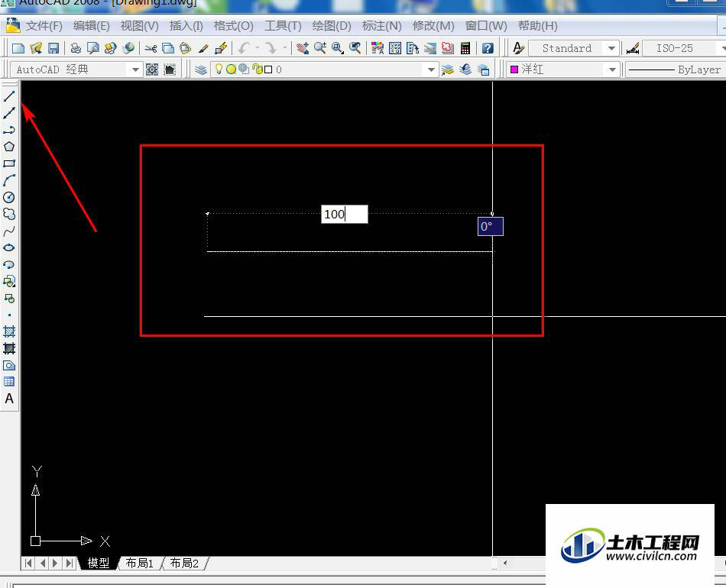Toggle layer 0 freeze sun icon
Screen dimensions: 726x588
click(x=231, y=69)
